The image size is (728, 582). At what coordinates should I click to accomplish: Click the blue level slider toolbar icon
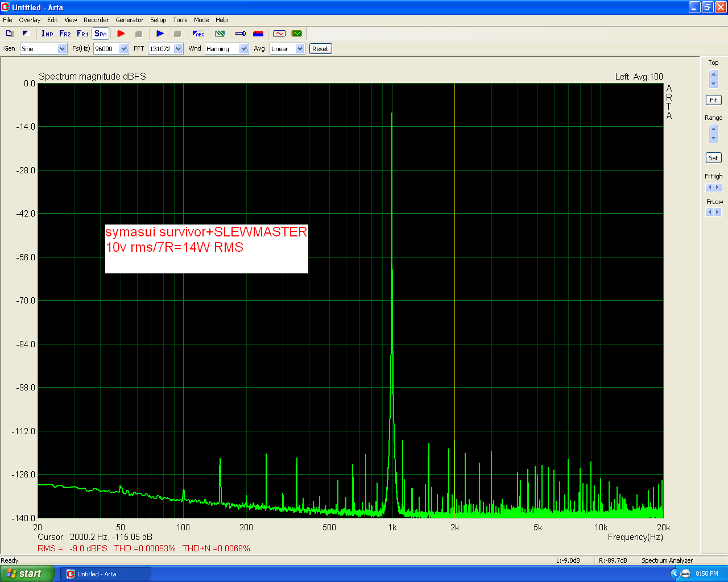pyautogui.click(x=241, y=34)
